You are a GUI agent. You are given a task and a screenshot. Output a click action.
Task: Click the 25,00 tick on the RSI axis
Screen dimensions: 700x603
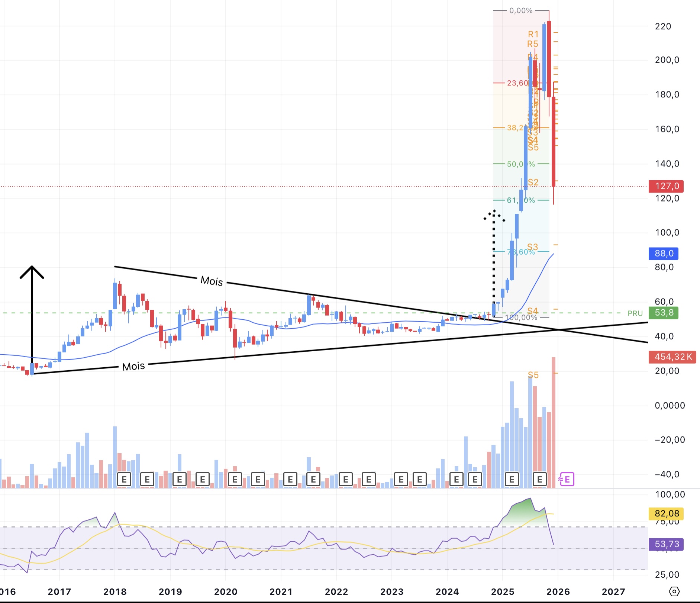[x=668, y=575]
